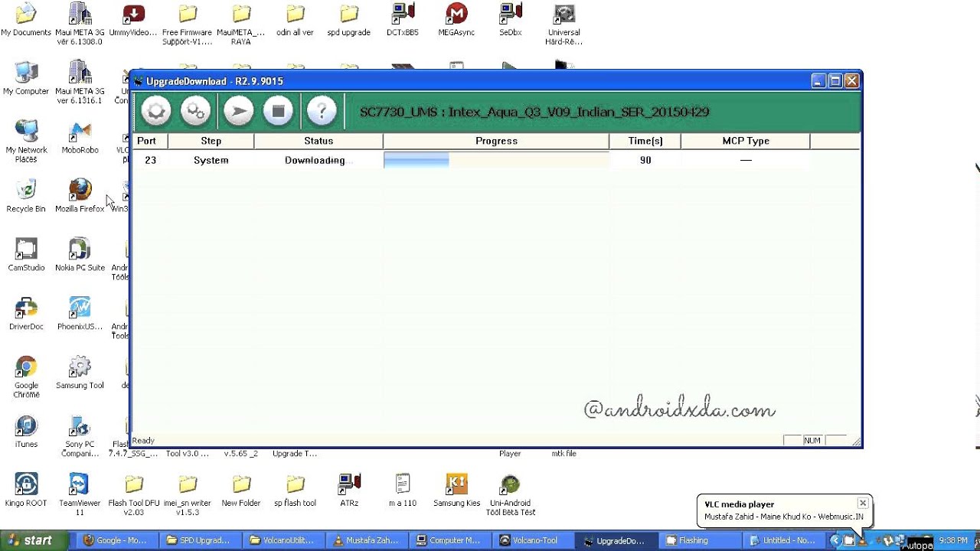Click the Downloading status text
The height and width of the screenshot is (551, 980).
point(315,160)
